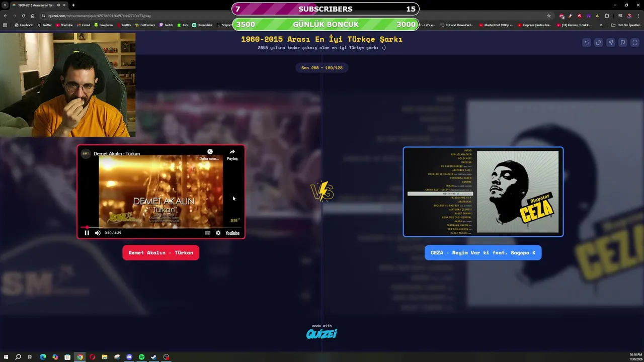This screenshot has height=362, width=644.
Task: Bookmark this page with the star icon
Action: pos(548,16)
